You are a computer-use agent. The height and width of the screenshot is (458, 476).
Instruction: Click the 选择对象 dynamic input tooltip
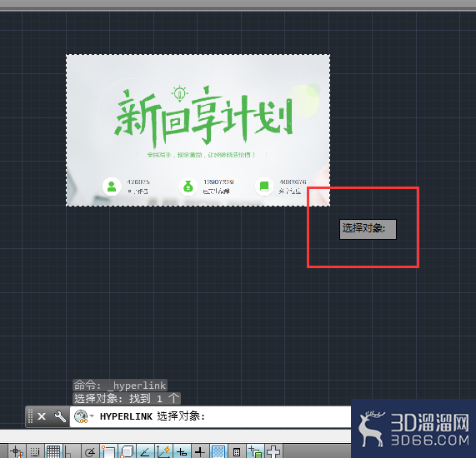(x=368, y=229)
